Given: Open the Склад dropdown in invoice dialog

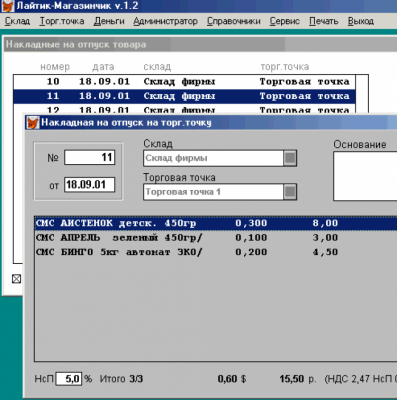Looking at the screenshot, I should click(290, 158).
